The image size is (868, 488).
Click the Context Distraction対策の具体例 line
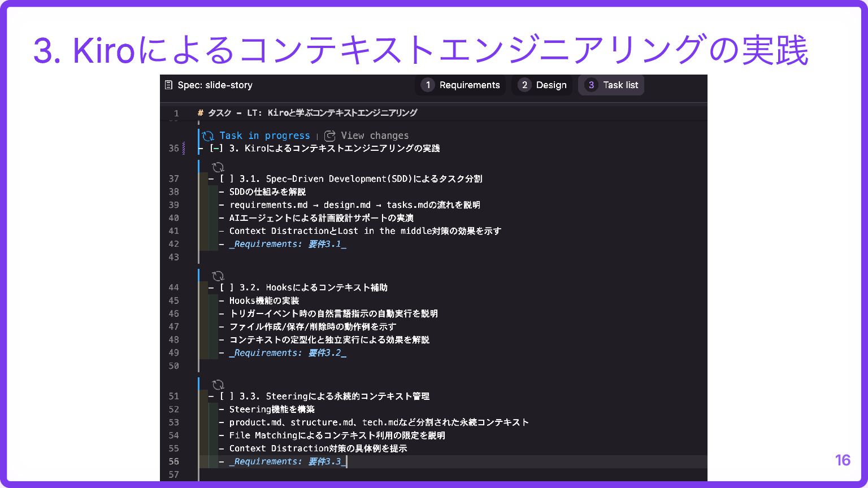(x=318, y=448)
